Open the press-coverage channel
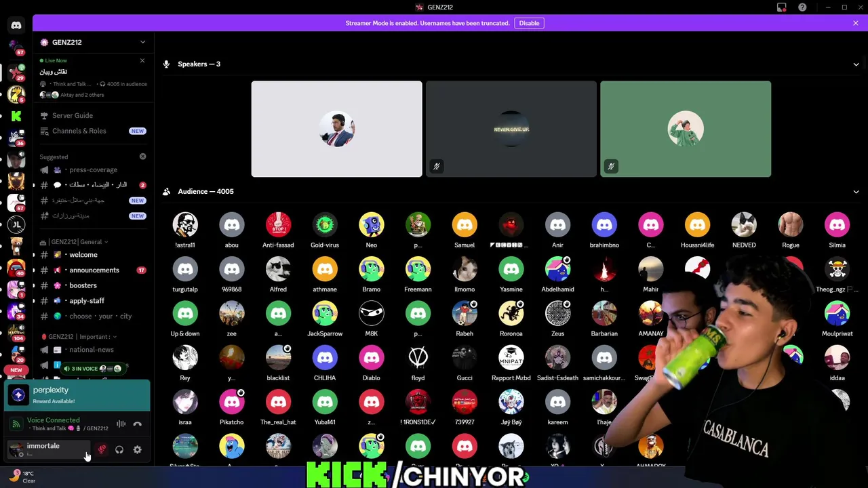This screenshot has height=488, width=868. (x=93, y=169)
